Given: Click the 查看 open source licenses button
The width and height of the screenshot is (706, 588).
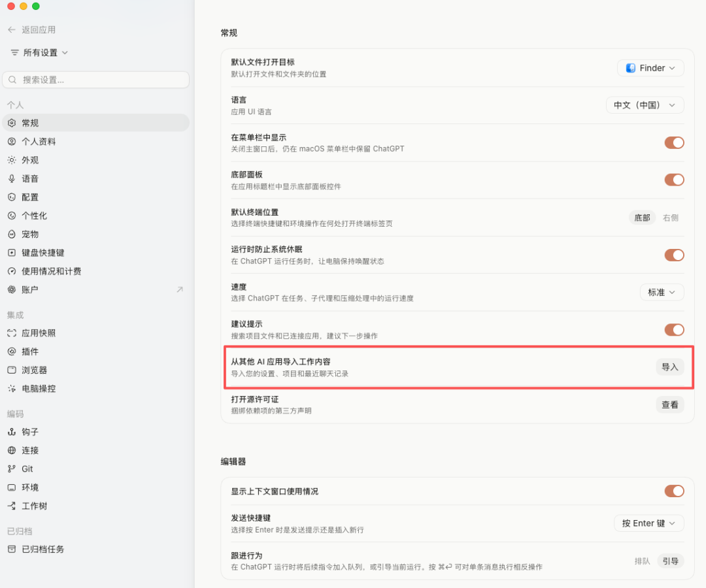Looking at the screenshot, I should 670,405.
